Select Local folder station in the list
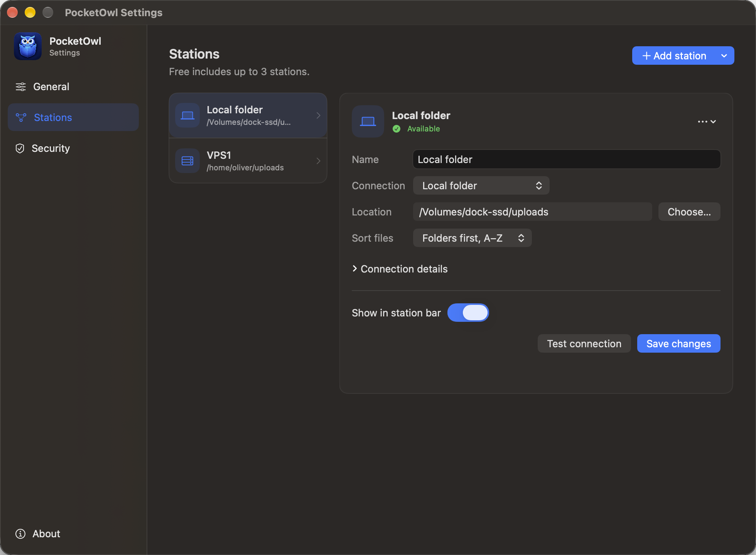 pyautogui.click(x=248, y=115)
